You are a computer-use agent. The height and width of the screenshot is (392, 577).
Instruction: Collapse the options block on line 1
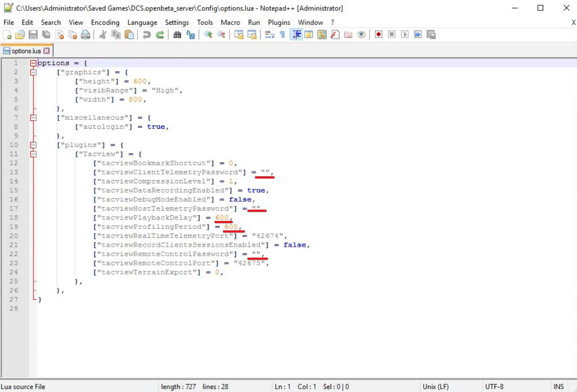coord(33,63)
